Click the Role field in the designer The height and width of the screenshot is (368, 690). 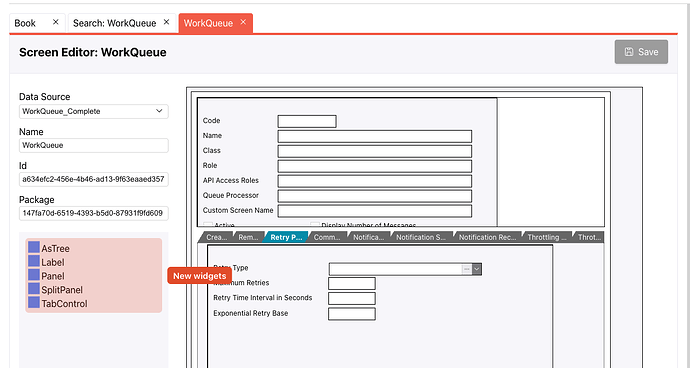(375, 166)
